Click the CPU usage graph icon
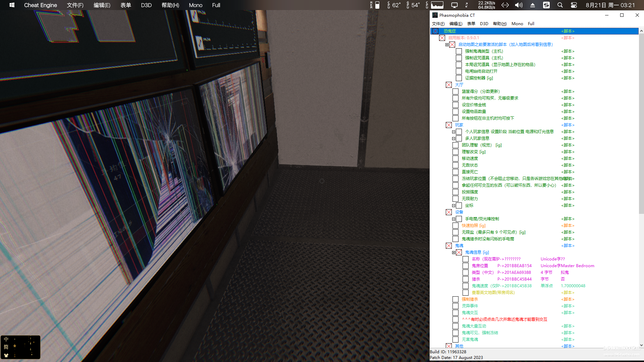 tap(437, 5)
